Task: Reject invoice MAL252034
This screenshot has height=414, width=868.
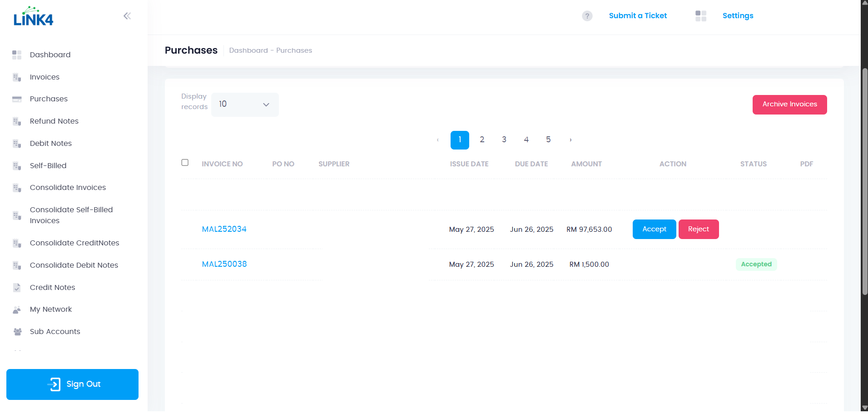Action: (698, 229)
